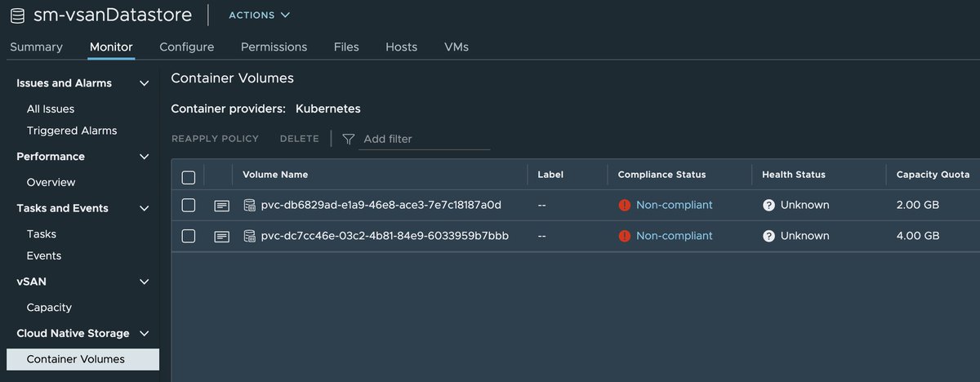Open the Configure tab
The height and width of the screenshot is (382, 980).
tap(187, 47)
